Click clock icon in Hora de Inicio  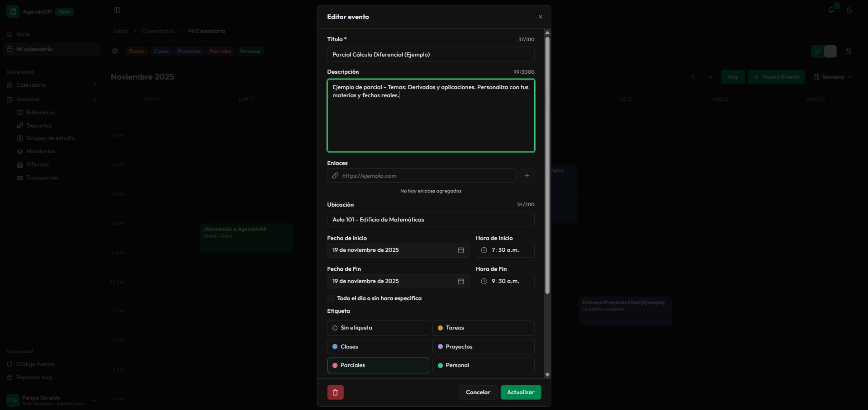pyautogui.click(x=484, y=250)
